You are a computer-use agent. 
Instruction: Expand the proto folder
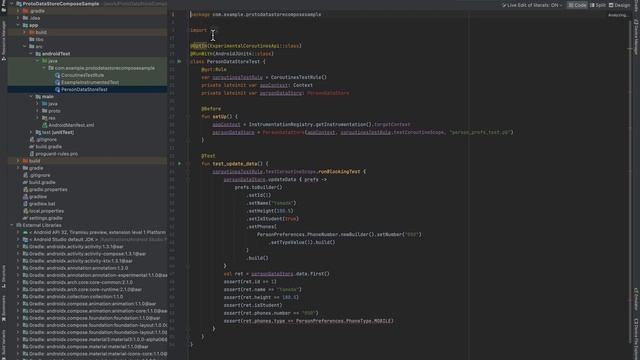tap(38, 111)
